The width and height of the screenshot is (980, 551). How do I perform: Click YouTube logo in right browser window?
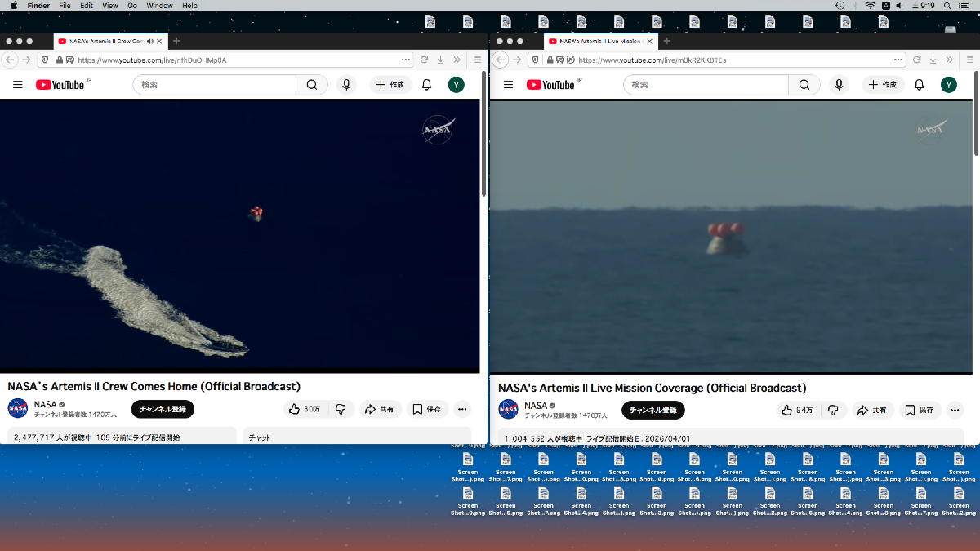[553, 84]
